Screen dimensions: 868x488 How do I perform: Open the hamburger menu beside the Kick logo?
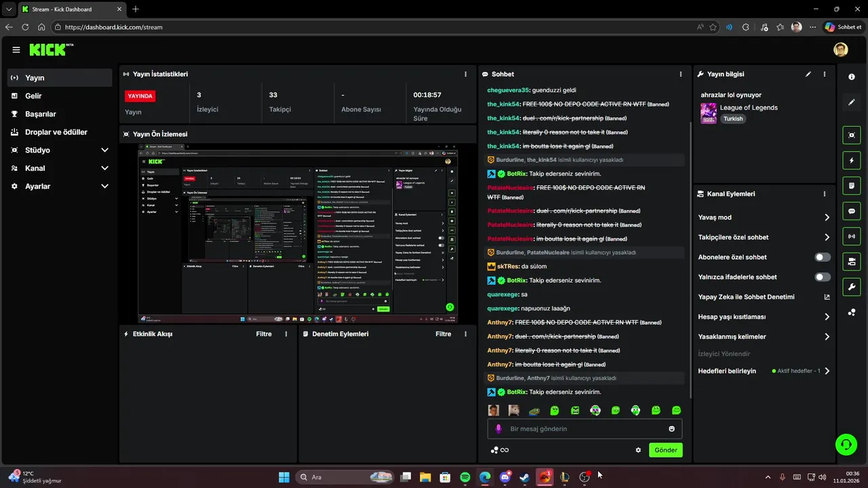click(16, 49)
